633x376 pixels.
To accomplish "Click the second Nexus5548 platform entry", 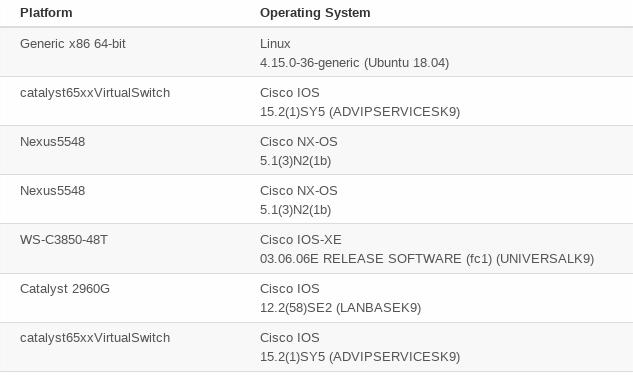I will (x=52, y=191).
